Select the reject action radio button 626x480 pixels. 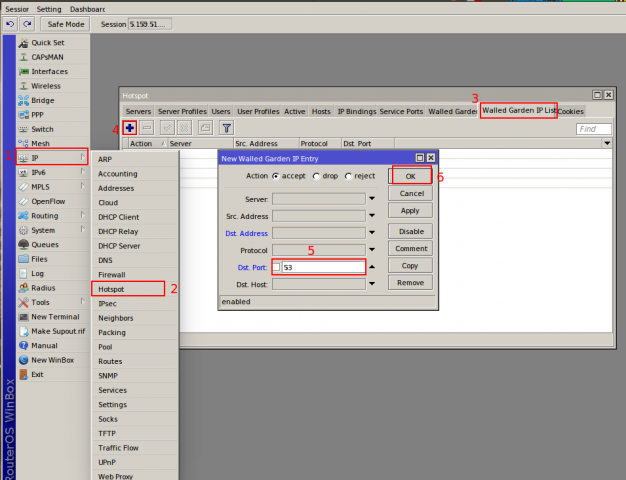pos(348,176)
